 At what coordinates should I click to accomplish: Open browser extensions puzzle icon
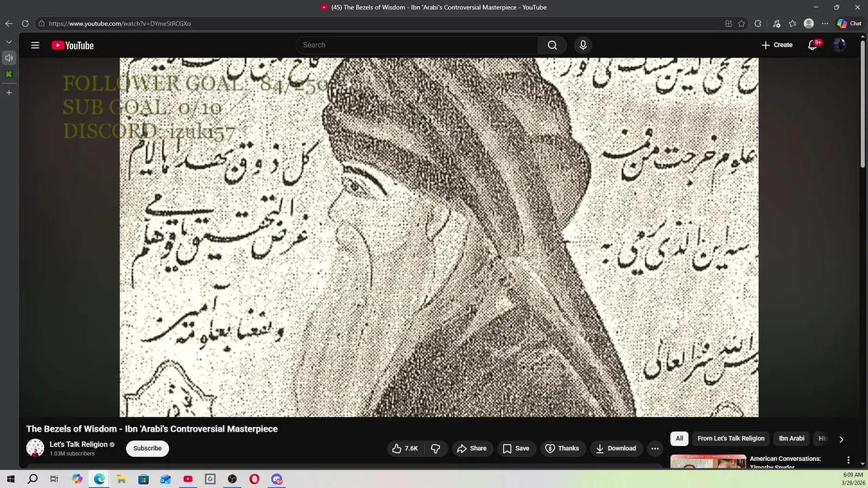coord(758,23)
